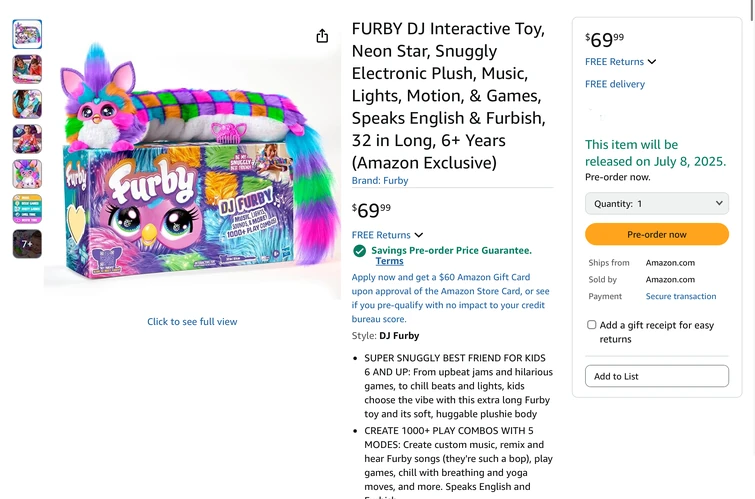Open the Pre-order Price Guarantee Terms link
The image size is (755, 499).
[389, 261]
